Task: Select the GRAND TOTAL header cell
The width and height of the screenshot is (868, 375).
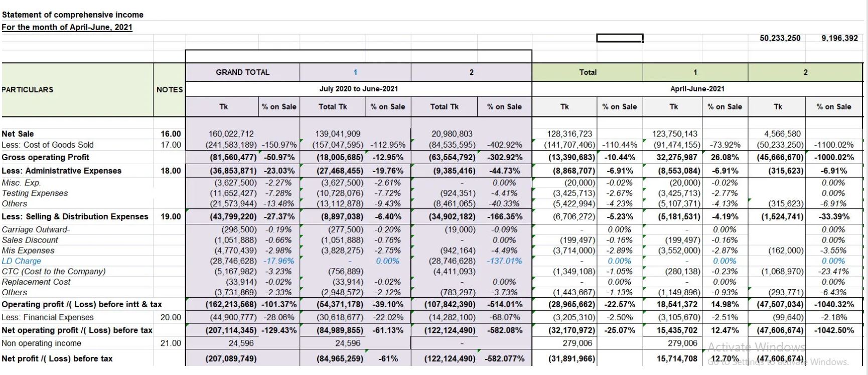Action: pos(242,72)
